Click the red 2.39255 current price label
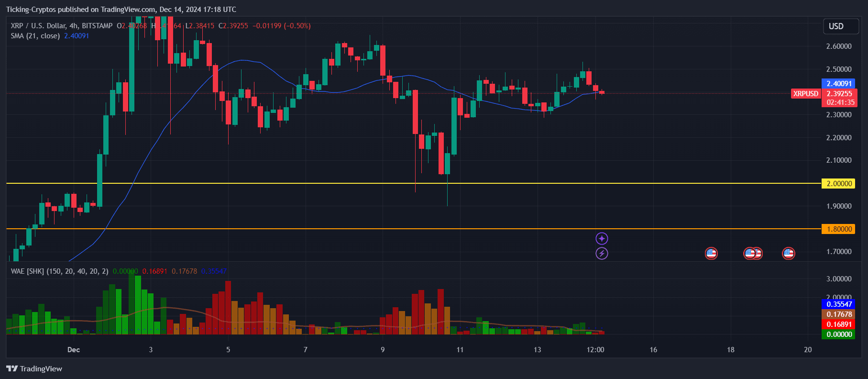The height and width of the screenshot is (379, 868). coord(839,94)
